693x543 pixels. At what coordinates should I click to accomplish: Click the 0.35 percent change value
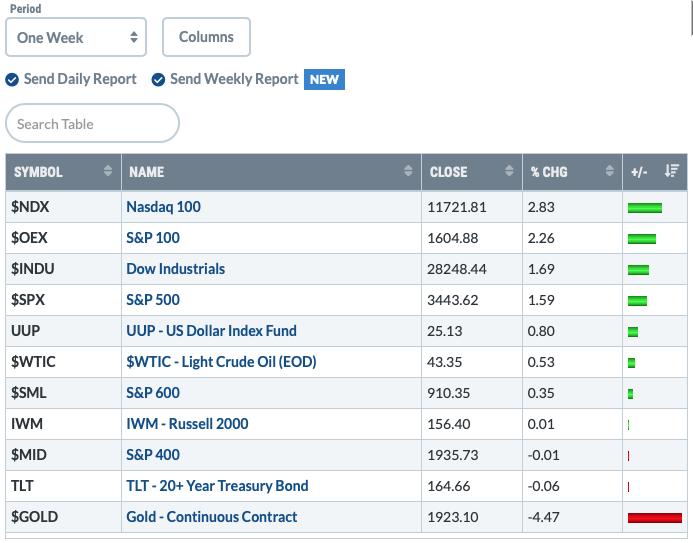click(x=541, y=393)
